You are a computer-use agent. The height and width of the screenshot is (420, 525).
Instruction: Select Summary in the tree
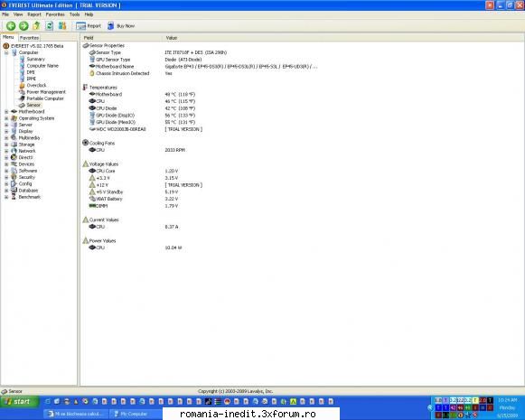pos(35,59)
